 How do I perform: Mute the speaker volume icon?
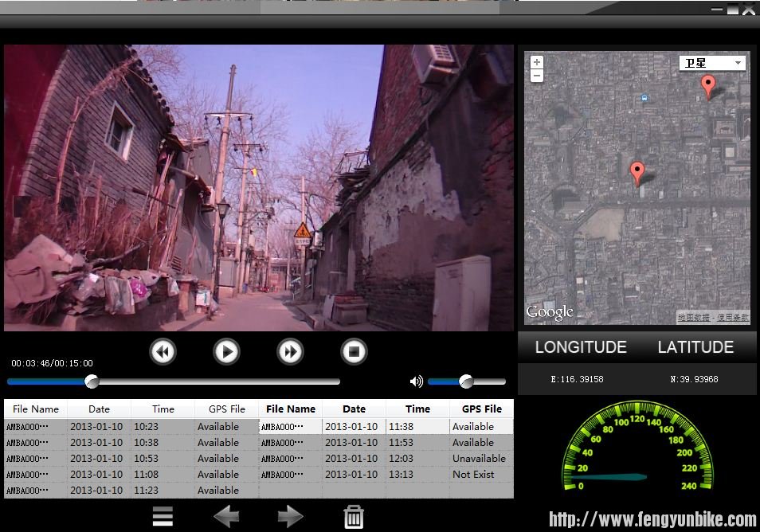tap(416, 381)
